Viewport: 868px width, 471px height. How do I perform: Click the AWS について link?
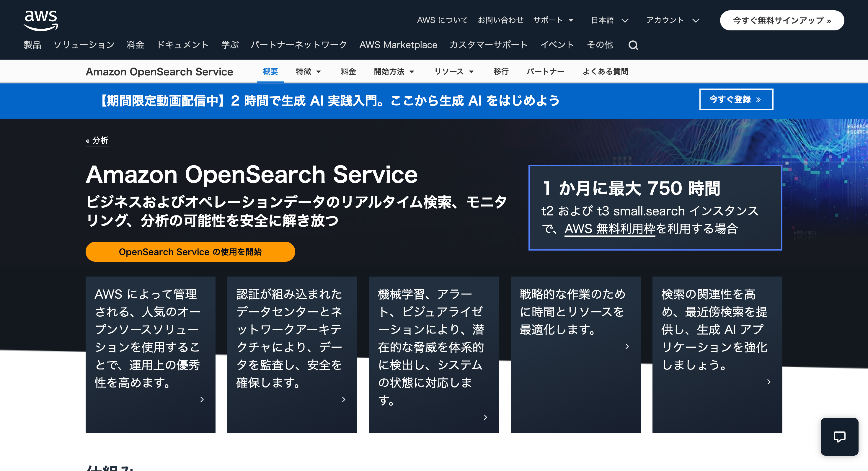click(442, 20)
